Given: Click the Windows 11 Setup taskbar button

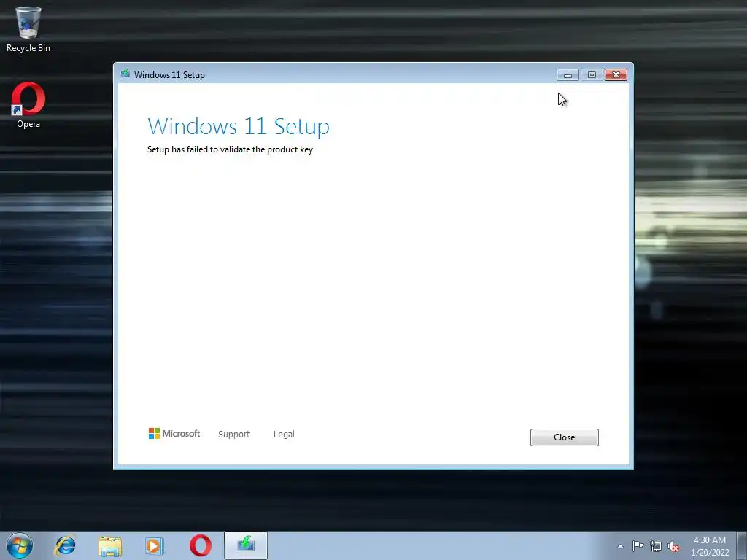Looking at the screenshot, I should click(246, 545).
